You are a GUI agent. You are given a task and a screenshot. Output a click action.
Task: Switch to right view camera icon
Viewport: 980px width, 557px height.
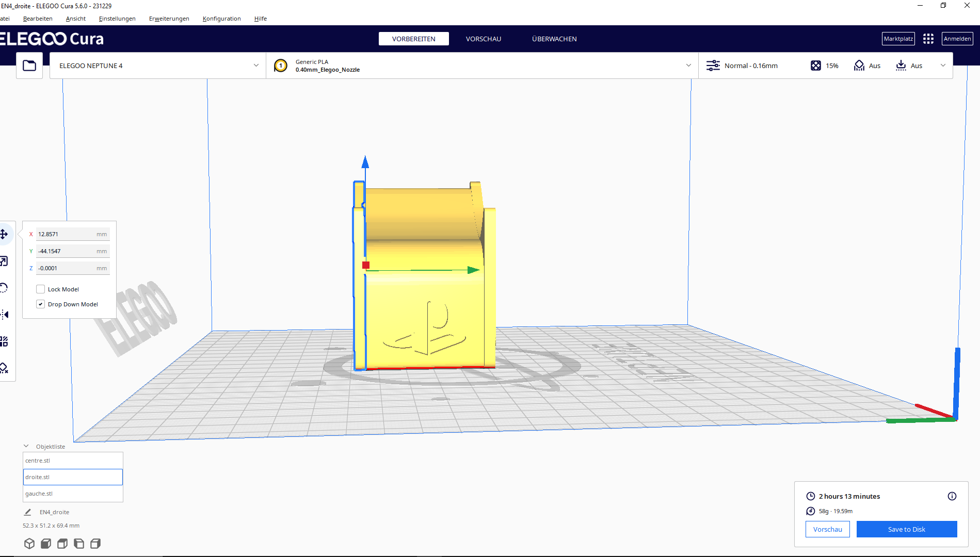click(95, 544)
